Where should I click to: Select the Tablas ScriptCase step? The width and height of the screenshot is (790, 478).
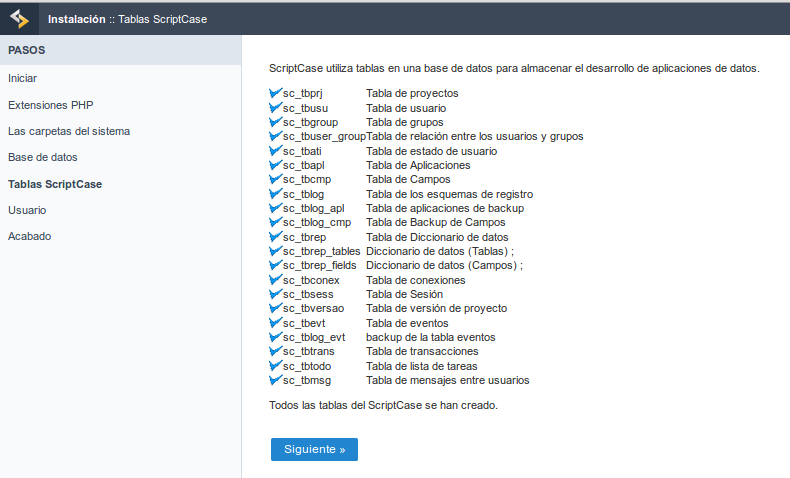pos(55,184)
